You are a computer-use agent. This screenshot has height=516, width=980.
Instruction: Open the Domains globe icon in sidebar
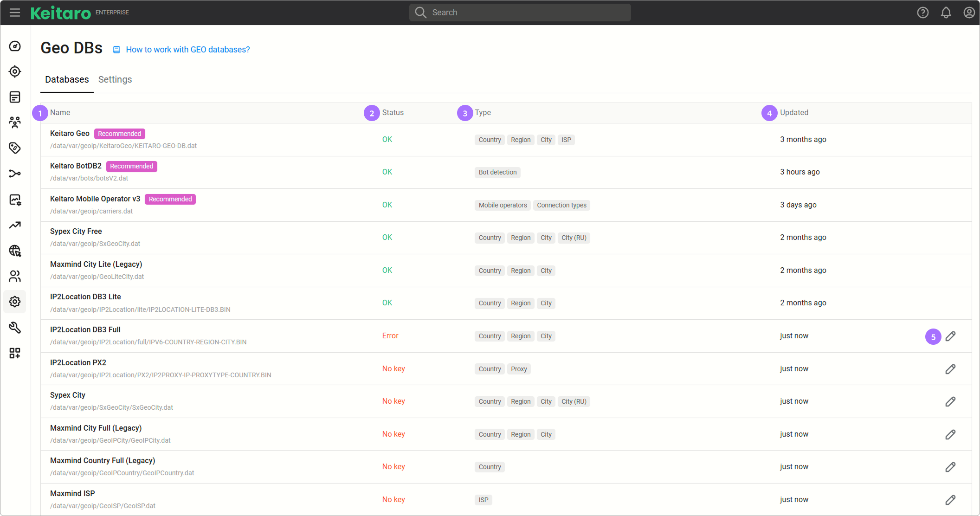click(15, 251)
